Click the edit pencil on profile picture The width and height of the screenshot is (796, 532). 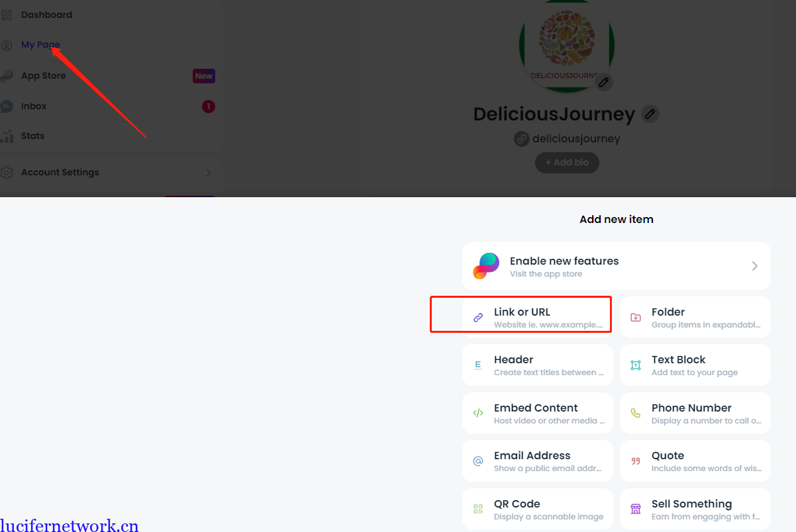[603, 82]
